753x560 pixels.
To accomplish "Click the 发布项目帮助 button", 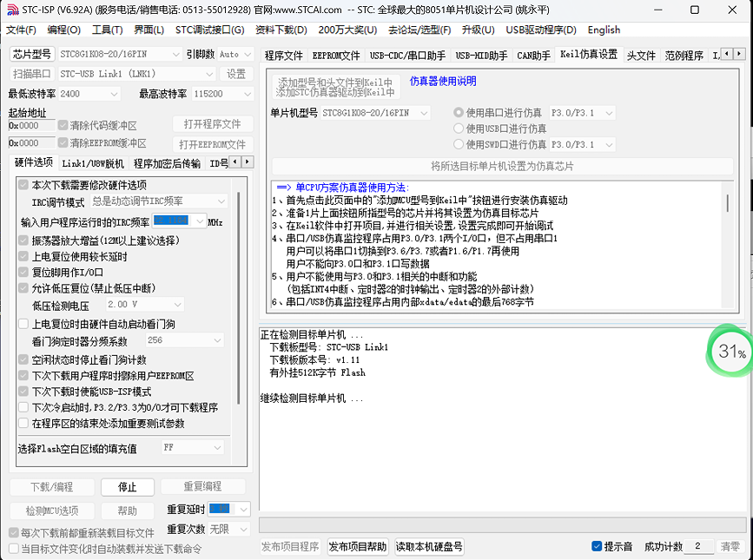I will 358,547.
